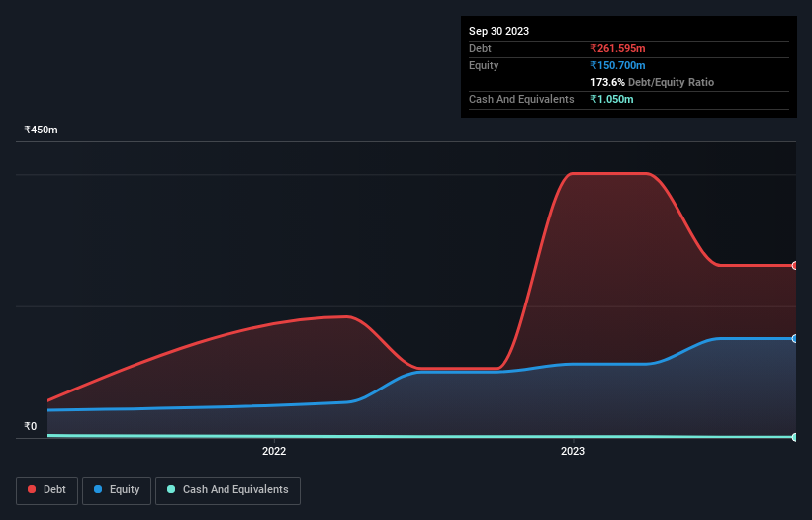Click the Equity label in tooltip

484,65
